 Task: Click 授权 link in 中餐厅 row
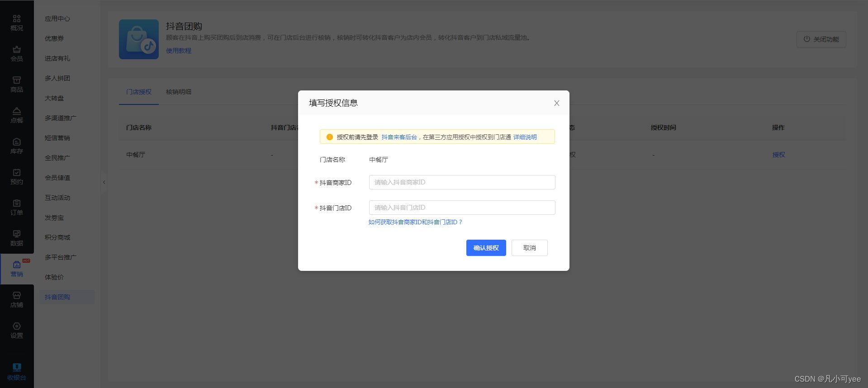(x=778, y=155)
